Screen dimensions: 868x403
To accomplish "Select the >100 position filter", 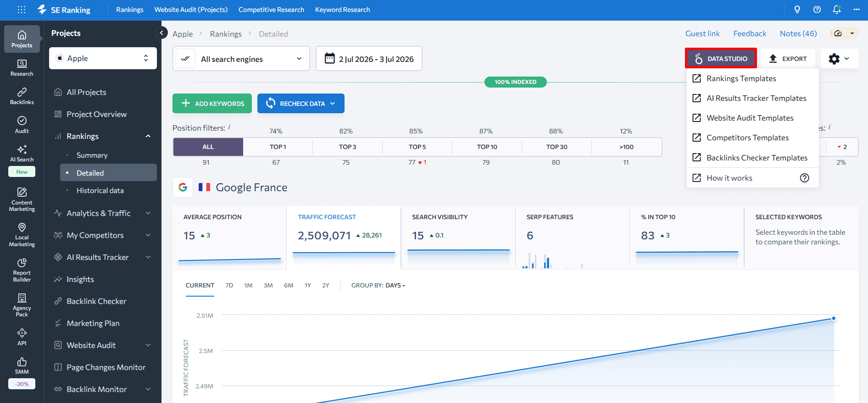I will [x=627, y=147].
